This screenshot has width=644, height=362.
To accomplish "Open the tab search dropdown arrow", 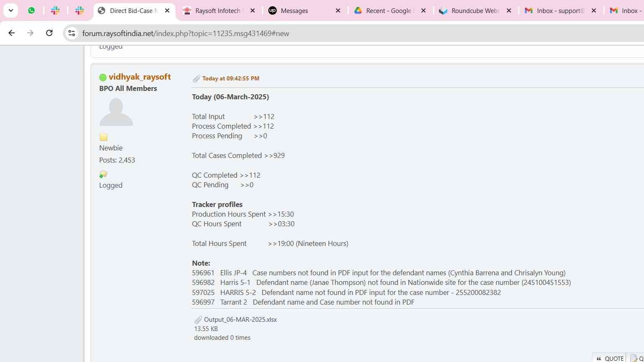I will point(10,10).
